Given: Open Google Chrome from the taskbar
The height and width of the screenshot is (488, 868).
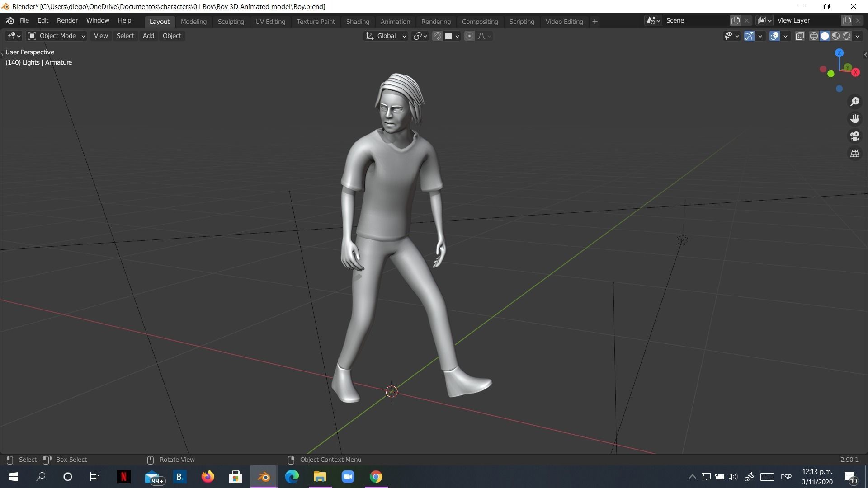Looking at the screenshot, I should (x=376, y=477).
